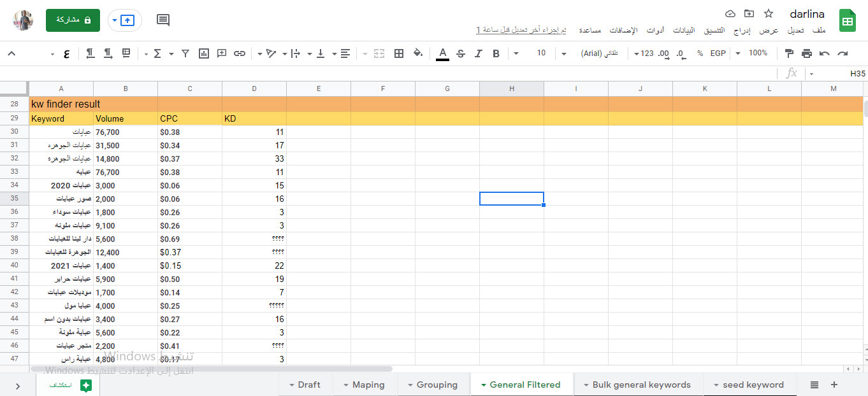Click the Sigma functions icon
This screenshot has height=396, width=868.
click(x=157, y=53)
